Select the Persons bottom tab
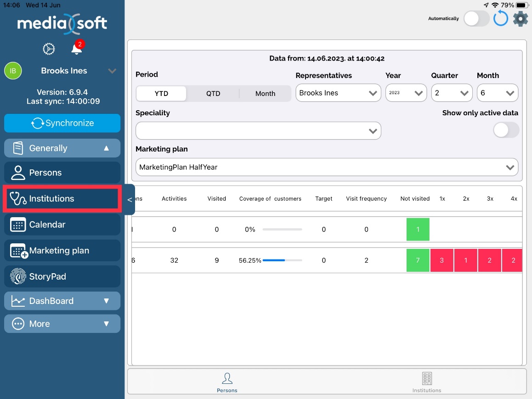The width and height of the screenshot is (532, 399). click(x=227, y=382)
